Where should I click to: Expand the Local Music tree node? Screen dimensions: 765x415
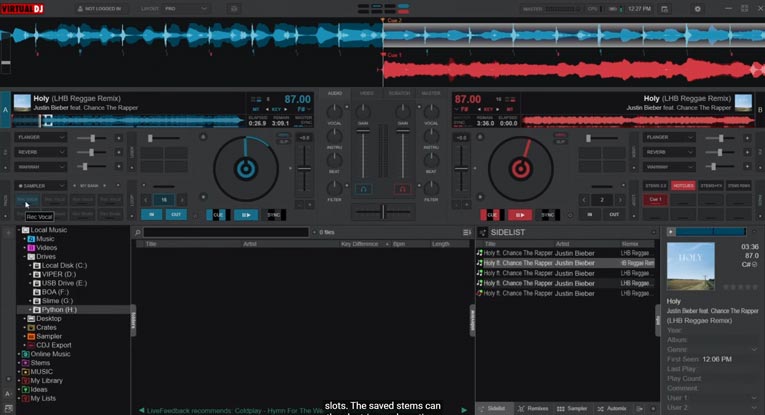coord(19,230)
